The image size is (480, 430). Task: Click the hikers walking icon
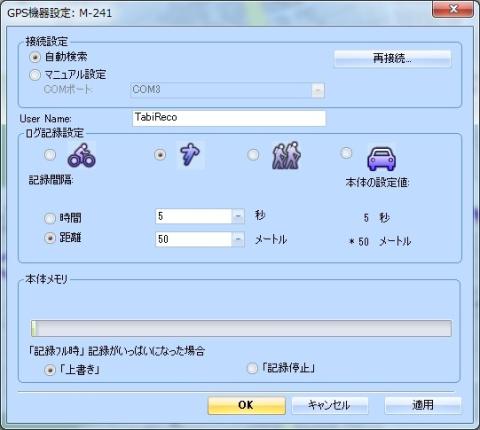(286, 155)
